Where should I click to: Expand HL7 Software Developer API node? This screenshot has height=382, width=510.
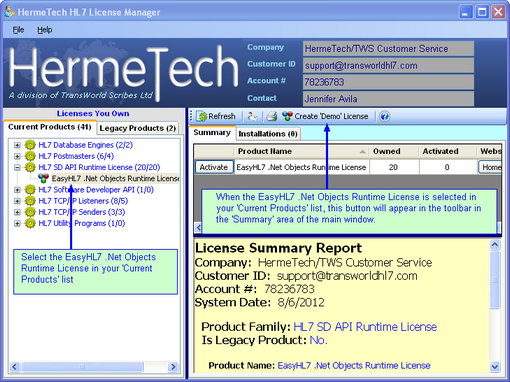(17, 190)
